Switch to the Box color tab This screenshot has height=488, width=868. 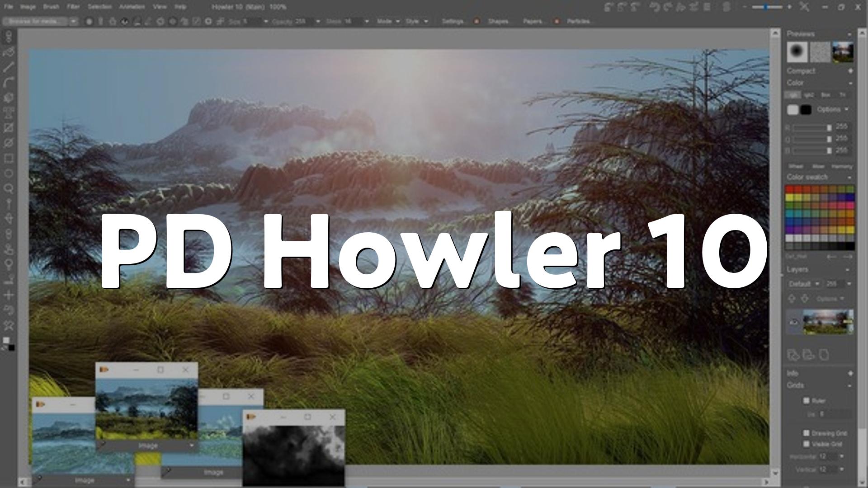pyautogui.click(x=826, y=95)
